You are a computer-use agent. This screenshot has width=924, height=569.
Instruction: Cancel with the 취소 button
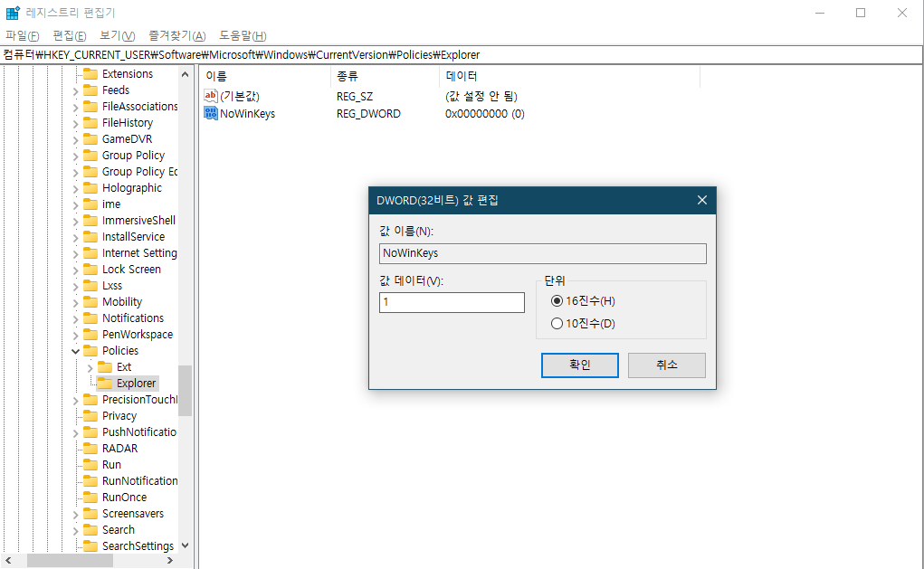(666, 365)
